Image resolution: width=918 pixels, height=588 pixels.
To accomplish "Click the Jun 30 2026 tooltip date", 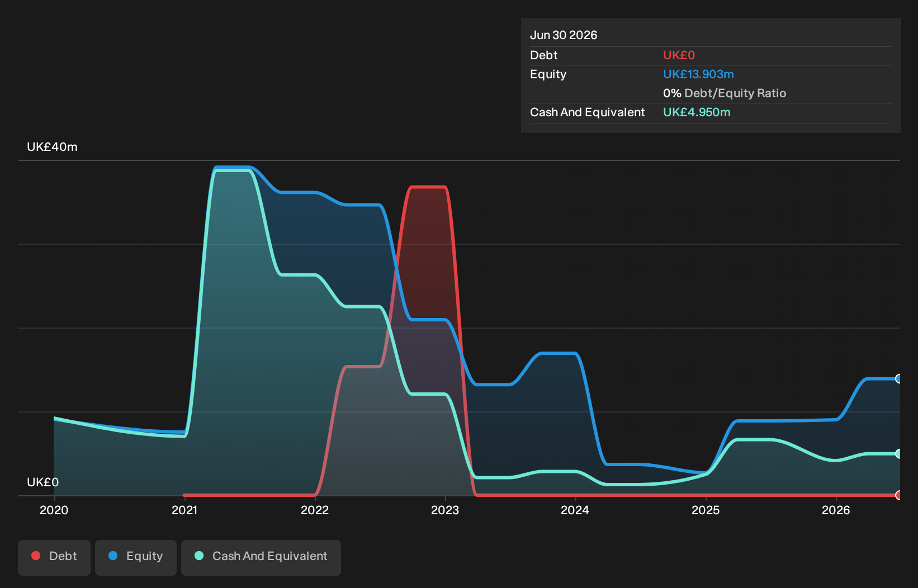I will (564, 35).
